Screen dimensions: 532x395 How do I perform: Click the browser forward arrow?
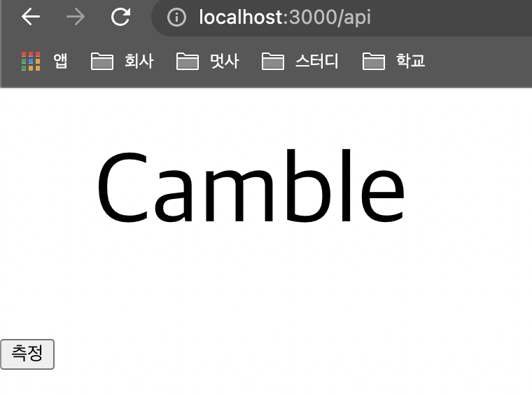pyautogui.click(x=76, y=17)
